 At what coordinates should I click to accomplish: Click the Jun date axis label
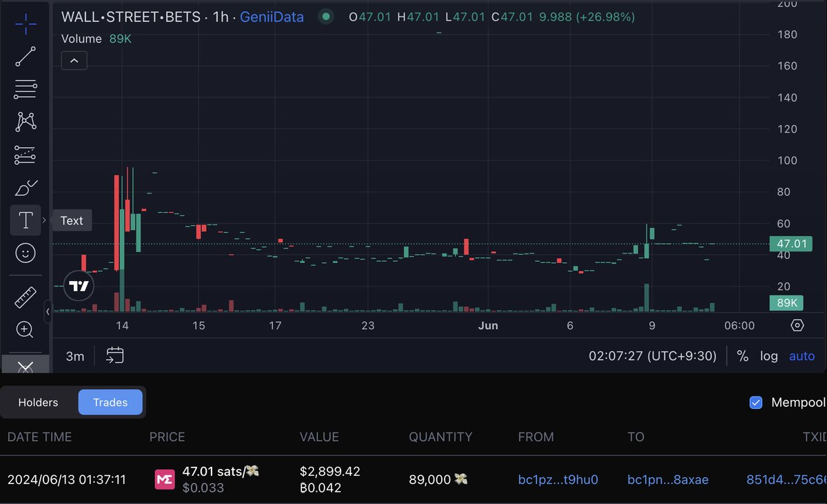[488, 326]
